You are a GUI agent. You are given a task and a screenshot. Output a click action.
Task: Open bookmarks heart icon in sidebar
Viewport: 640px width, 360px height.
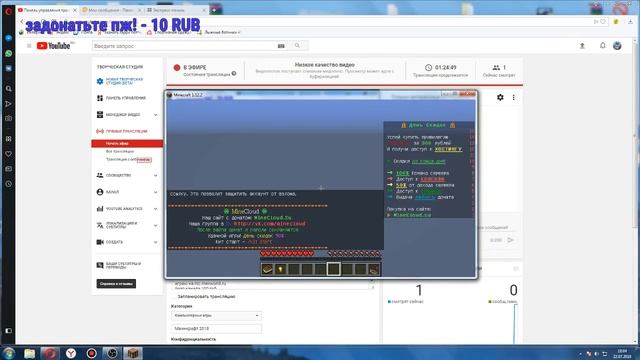point(8,154)
